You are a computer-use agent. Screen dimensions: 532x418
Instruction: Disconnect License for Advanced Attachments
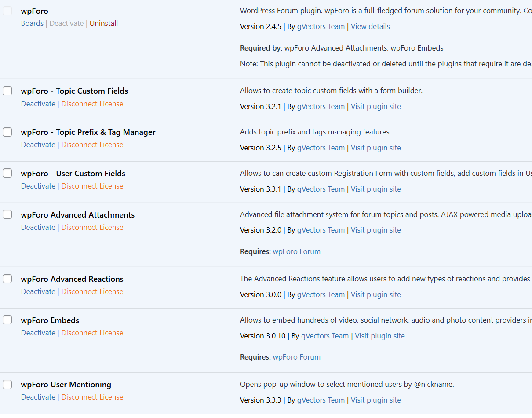pyautogui.click(x=92, y=227)
